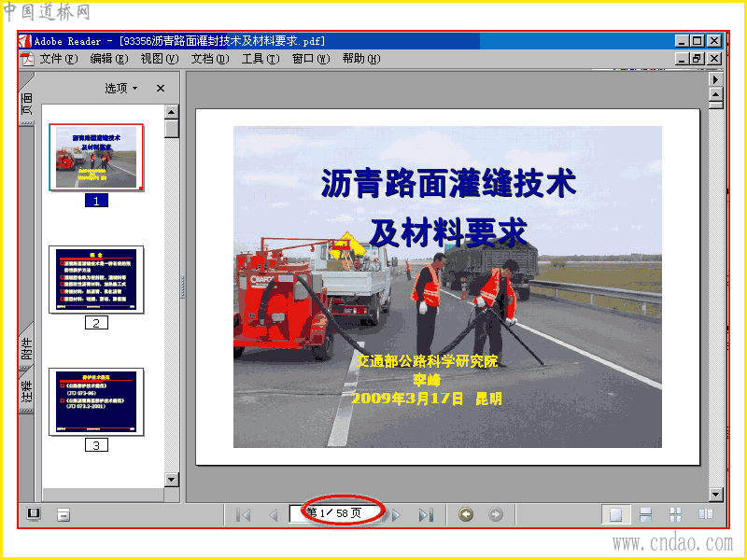Click the round Previous View button
Screen dimensions: 747x560
tap(466, 514)
